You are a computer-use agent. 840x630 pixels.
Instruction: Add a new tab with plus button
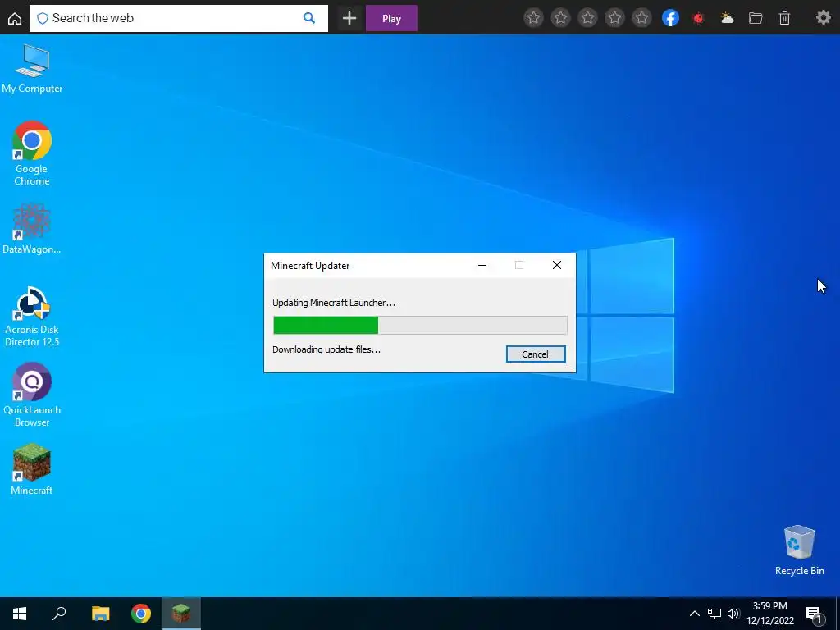[x=349, y=18]
